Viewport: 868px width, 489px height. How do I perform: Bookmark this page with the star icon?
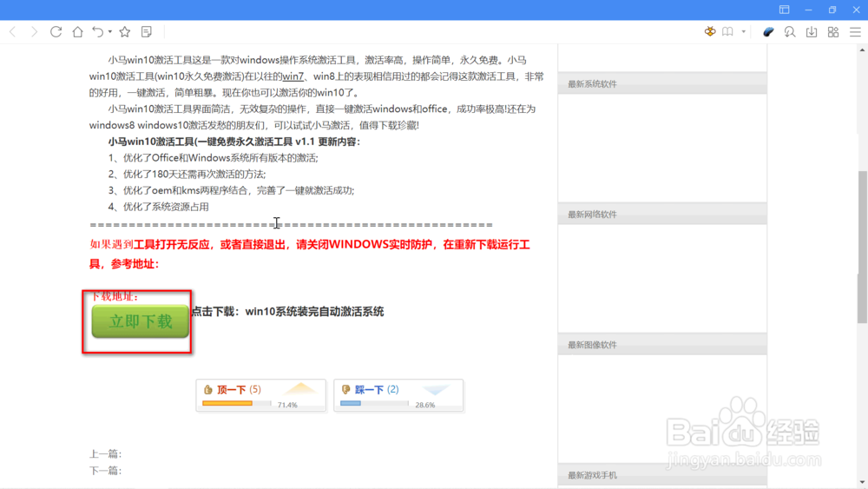tap(125, 32)
